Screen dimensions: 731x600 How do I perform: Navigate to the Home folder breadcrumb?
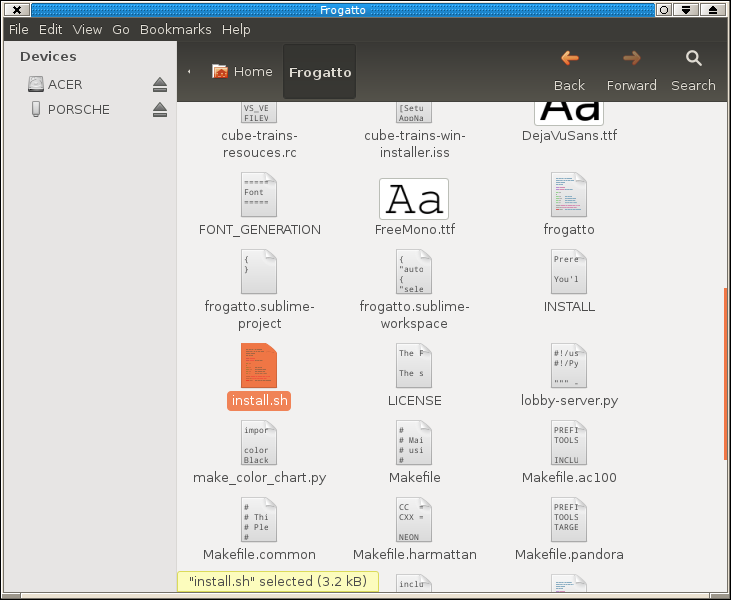coord(242,72)
